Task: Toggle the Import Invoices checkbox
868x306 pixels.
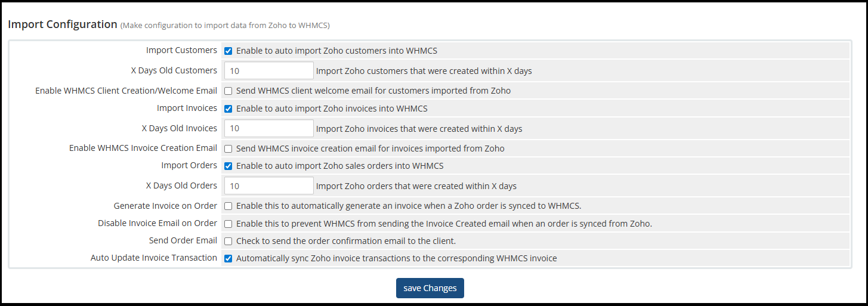Action: [x=228, y=109]
